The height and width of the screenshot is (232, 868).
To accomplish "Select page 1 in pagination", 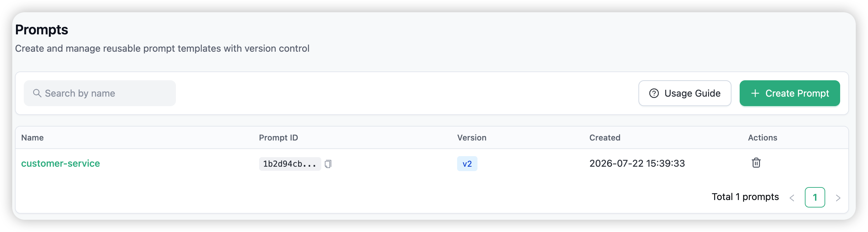I will (815, 197).
